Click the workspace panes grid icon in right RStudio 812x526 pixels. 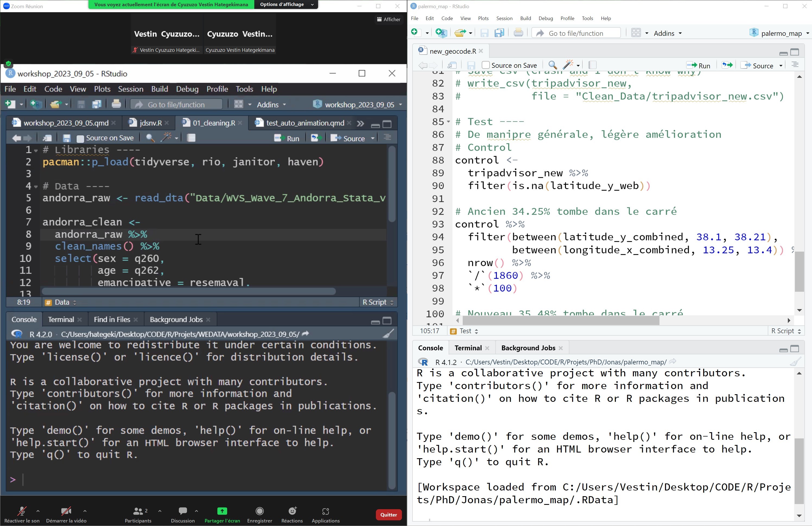click(636, 33)
